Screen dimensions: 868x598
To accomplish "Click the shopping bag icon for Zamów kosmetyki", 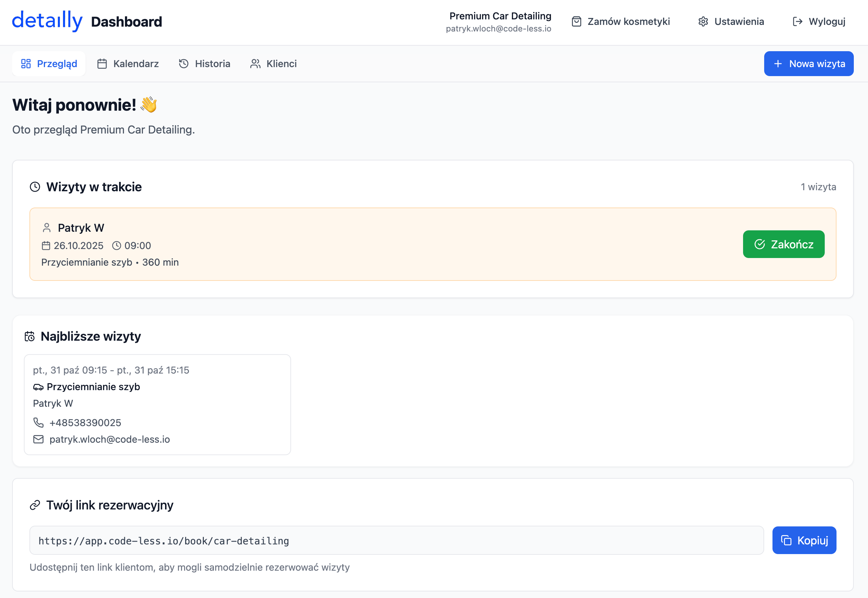I will click(x=576, y=22).
